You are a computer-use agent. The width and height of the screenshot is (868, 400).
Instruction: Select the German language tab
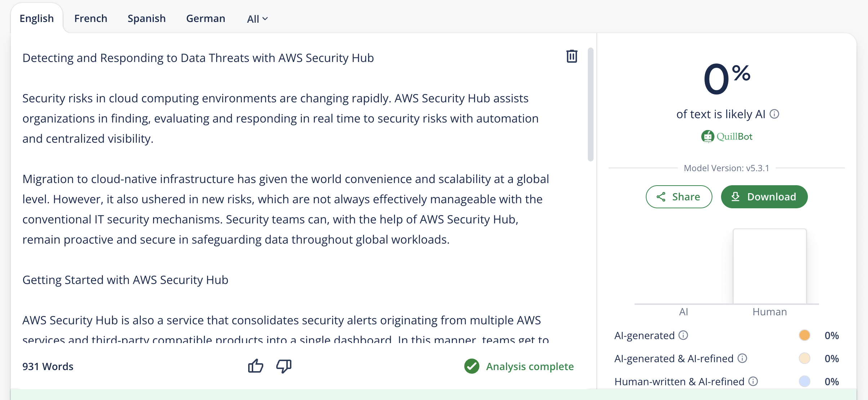coord(206,18)
